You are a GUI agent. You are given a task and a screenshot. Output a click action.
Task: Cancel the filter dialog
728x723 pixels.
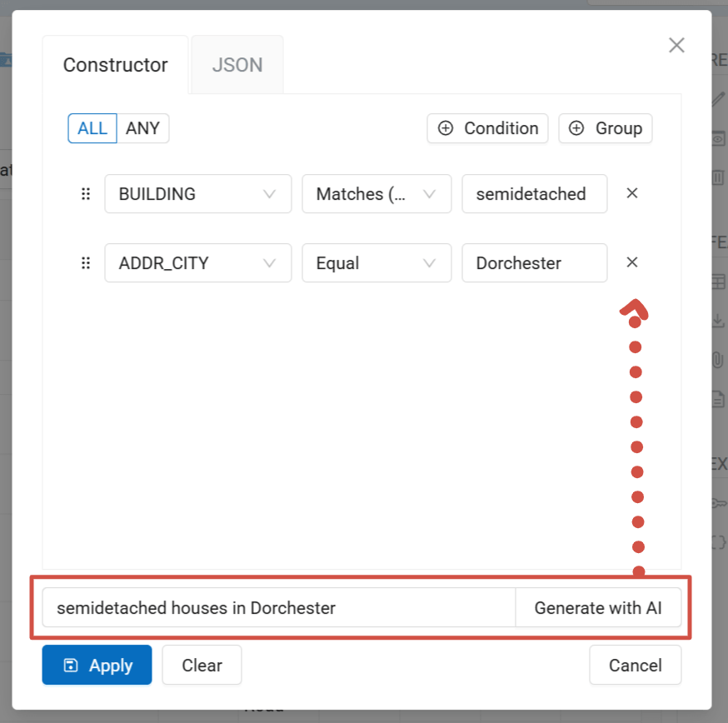(x=636, y=665)
